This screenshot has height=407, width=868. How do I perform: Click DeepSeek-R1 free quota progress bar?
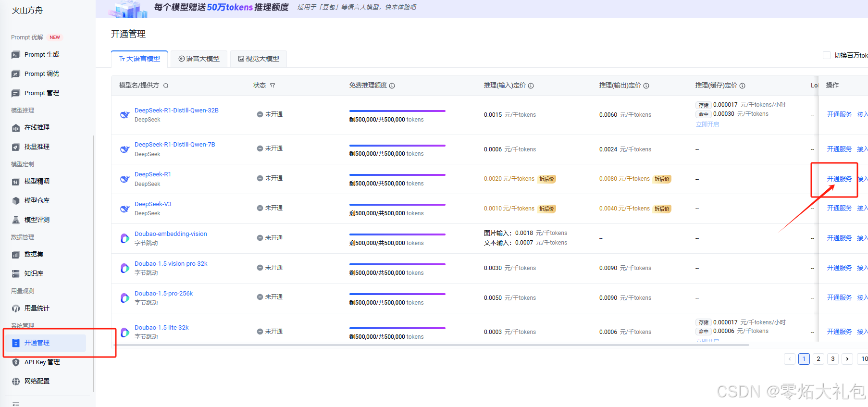(397, 175)
